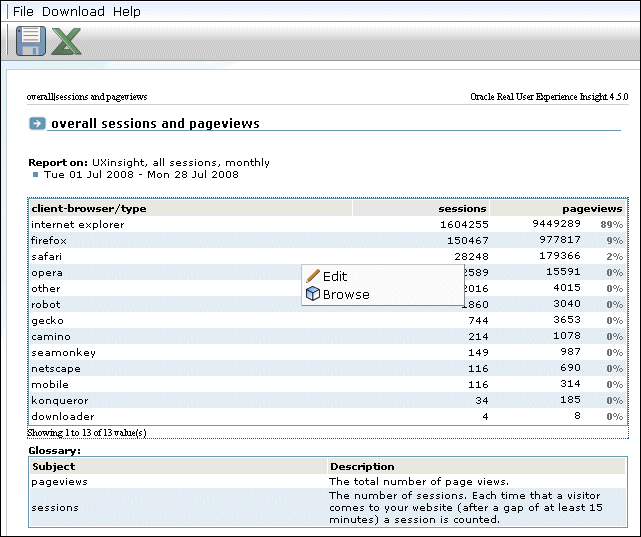Click sessions value 744
Viewport: 641px width, 537px height.
tap(478, 320)
